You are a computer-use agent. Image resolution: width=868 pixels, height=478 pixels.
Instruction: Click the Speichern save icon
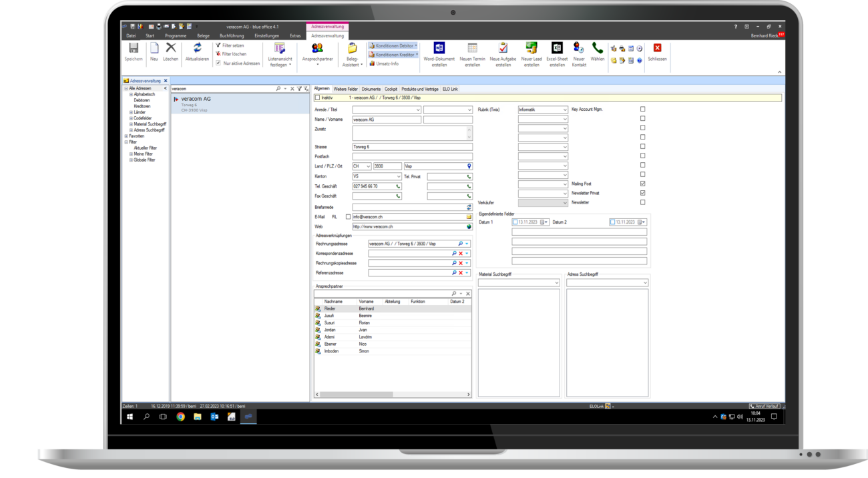(134, 48)
